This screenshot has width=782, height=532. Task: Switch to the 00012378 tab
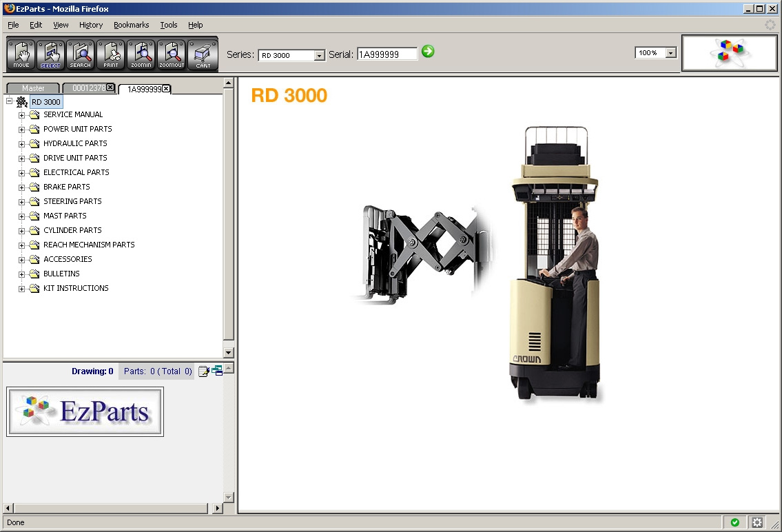88,88
